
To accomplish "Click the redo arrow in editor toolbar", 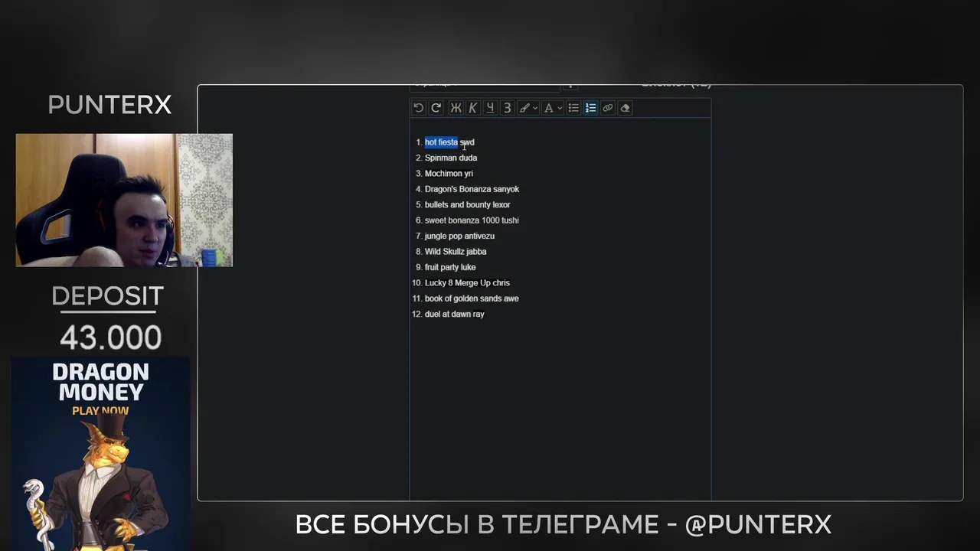I will coord(436,108).
